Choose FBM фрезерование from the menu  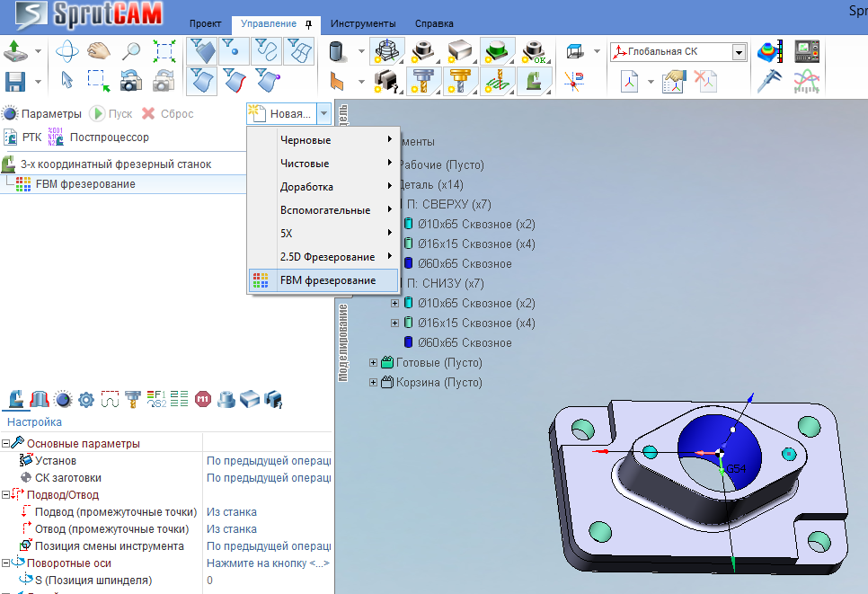[323, 280]
